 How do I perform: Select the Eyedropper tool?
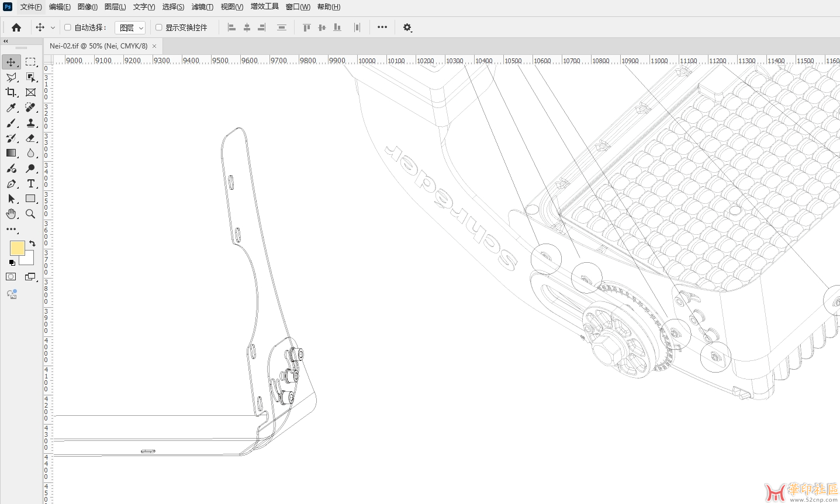11,107
